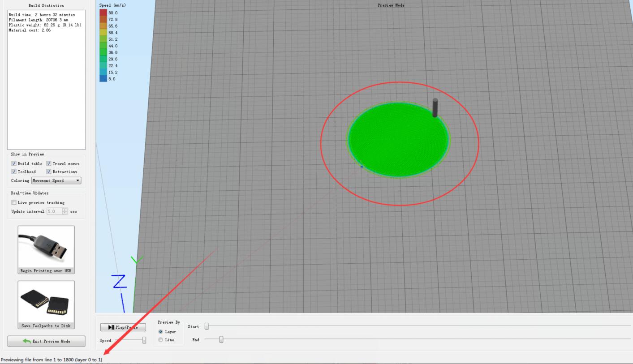Click the blue Z axis indicator
The width and height of the screenshot is (633, 364).
pyautogui.click(x=119, y=282)
